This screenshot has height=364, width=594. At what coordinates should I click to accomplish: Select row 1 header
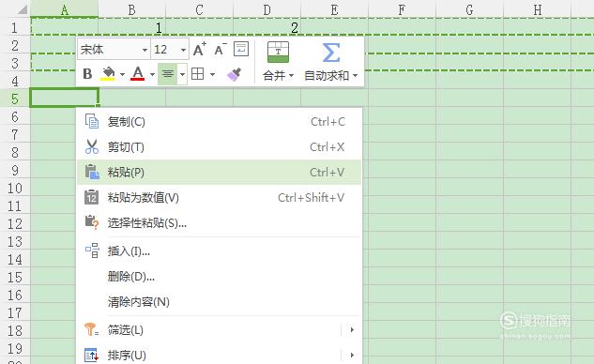tap(15, 27)
